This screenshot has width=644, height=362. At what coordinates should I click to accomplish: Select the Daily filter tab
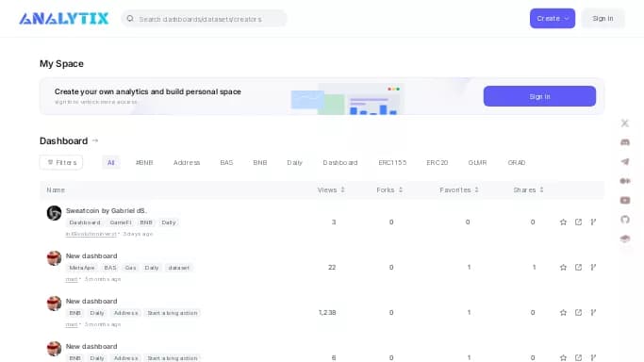click(294, 162)
